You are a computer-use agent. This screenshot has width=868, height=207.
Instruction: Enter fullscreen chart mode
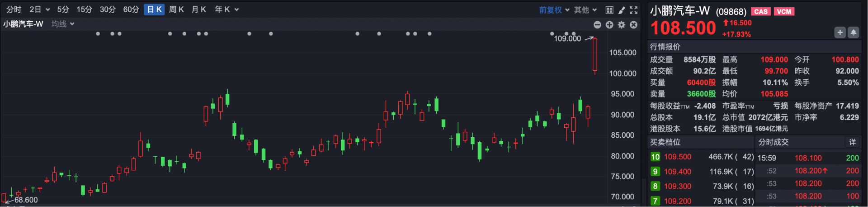(x=634, y=10)
